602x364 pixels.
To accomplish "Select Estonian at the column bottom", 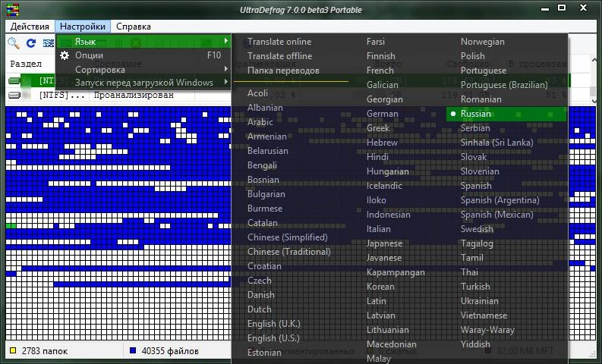I will pyautogui.click(x=264, y=353).
